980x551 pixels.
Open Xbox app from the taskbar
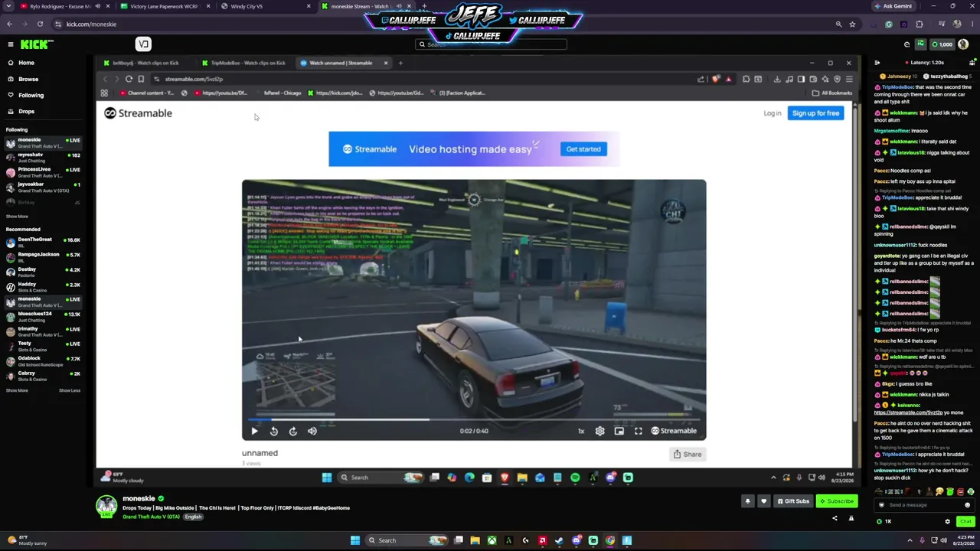click(x=492, y=540)
